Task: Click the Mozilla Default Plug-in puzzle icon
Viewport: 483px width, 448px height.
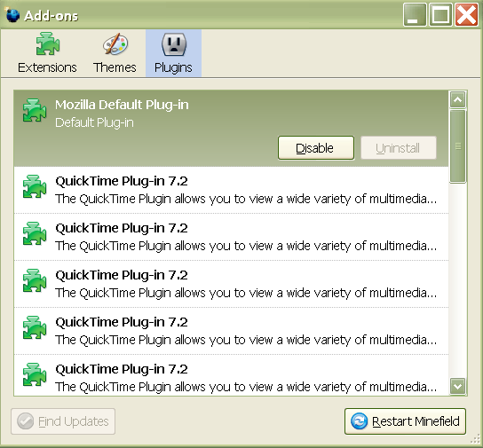Action: [35, 110]
